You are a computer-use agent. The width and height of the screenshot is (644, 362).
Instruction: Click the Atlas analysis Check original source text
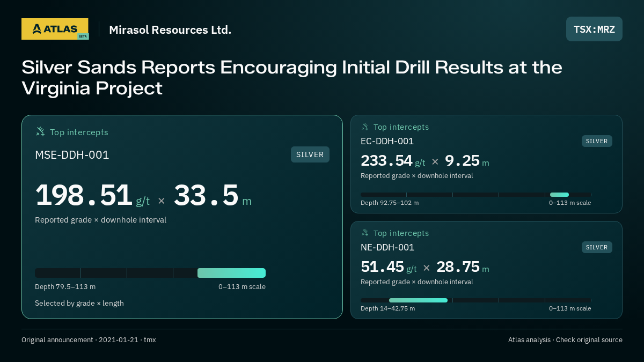[x=565, y=339]
